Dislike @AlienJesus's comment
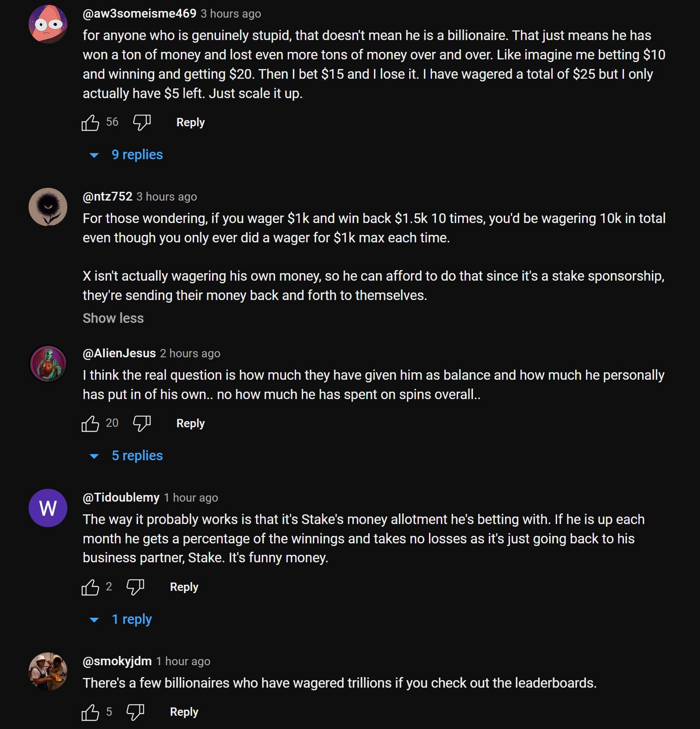700x729 pixels. (142, 423)
